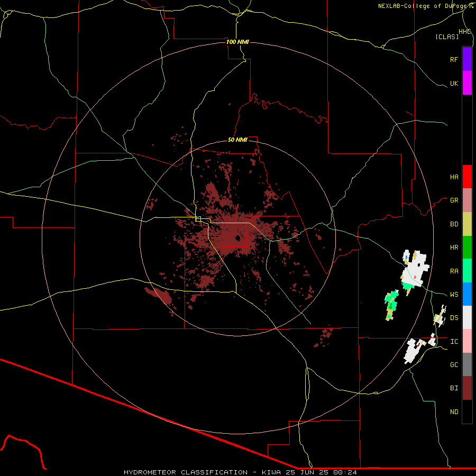Image resolution: width=476 pixels, height=476 pixels.
Task: Click the "RF" legend label text
Action: [x=454, y=59]
